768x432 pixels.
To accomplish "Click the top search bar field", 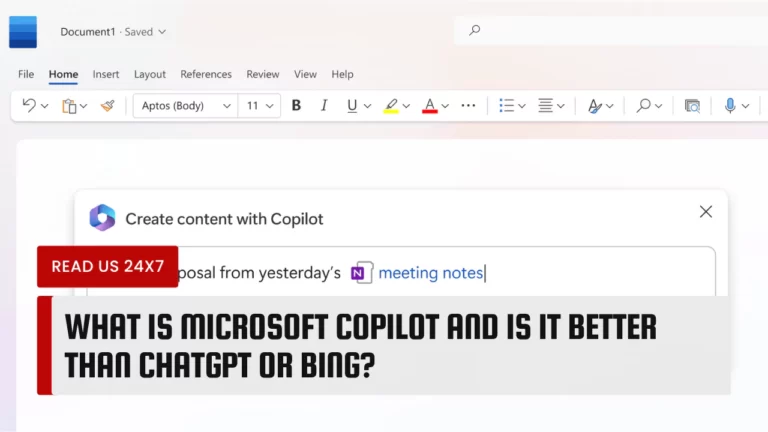I will pyautogui.click(x=611, y=30).
